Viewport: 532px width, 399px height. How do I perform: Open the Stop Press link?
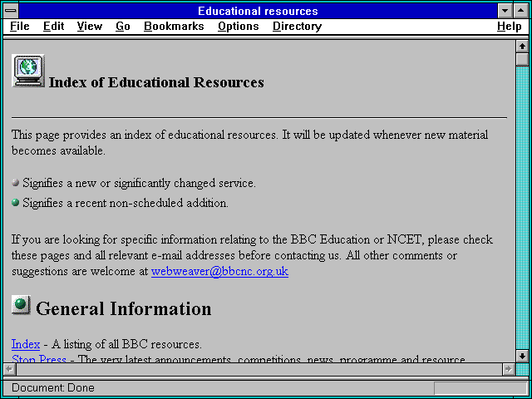click(39, 359)
